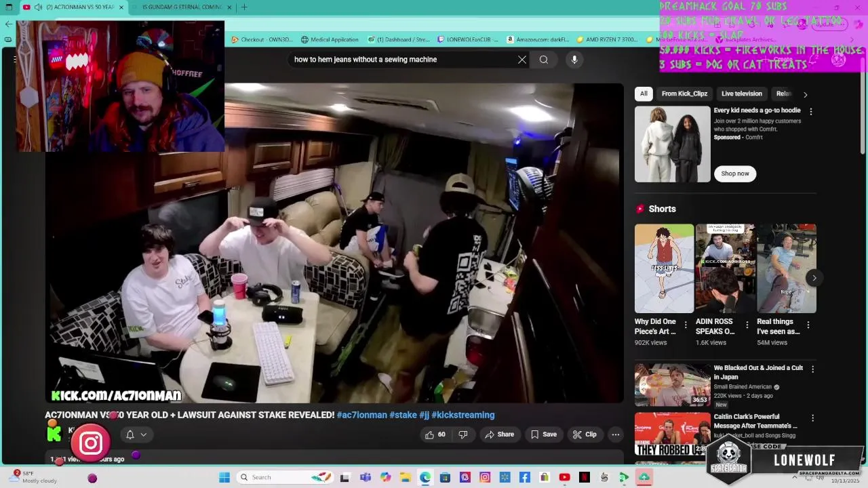Start voice search with the microphone icon
868x488 pixels.
574,60
